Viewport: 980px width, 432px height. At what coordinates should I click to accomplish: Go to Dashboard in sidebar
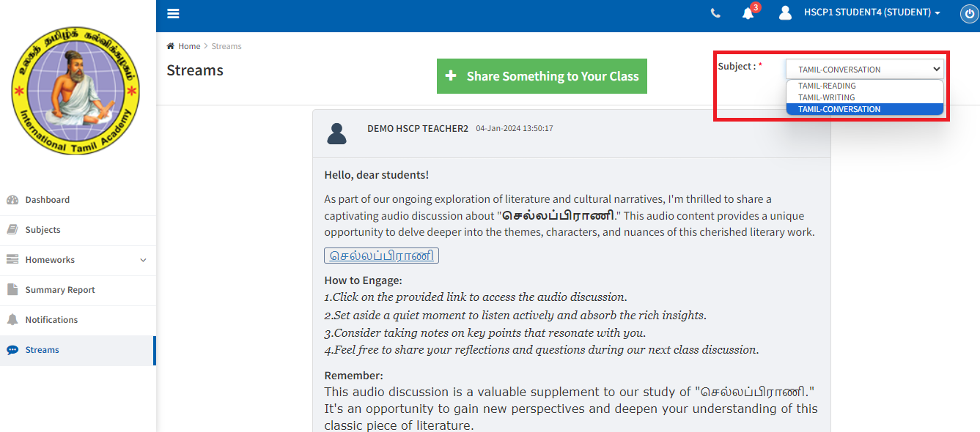coord(47,200)
